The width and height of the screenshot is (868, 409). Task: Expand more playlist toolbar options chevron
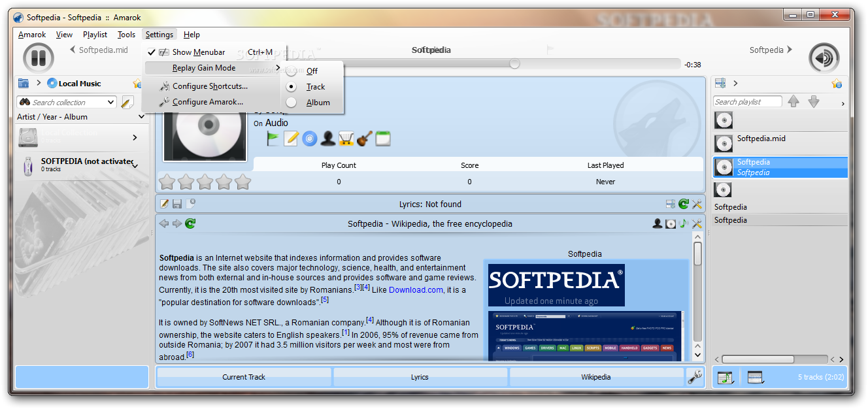(843, 103)
